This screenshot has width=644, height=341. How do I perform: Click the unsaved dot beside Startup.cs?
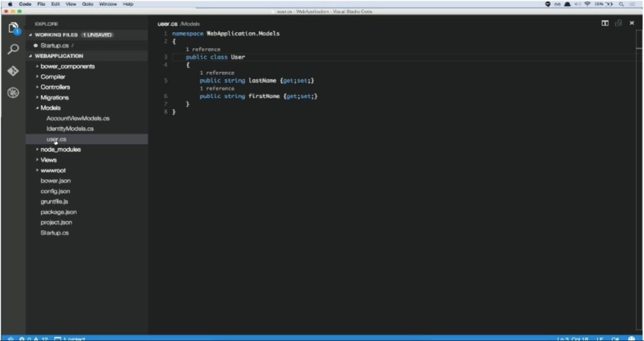36,45
